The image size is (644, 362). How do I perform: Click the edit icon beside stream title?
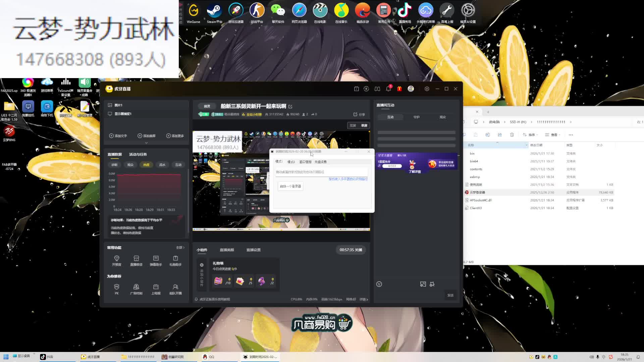[x=290, y=107]
